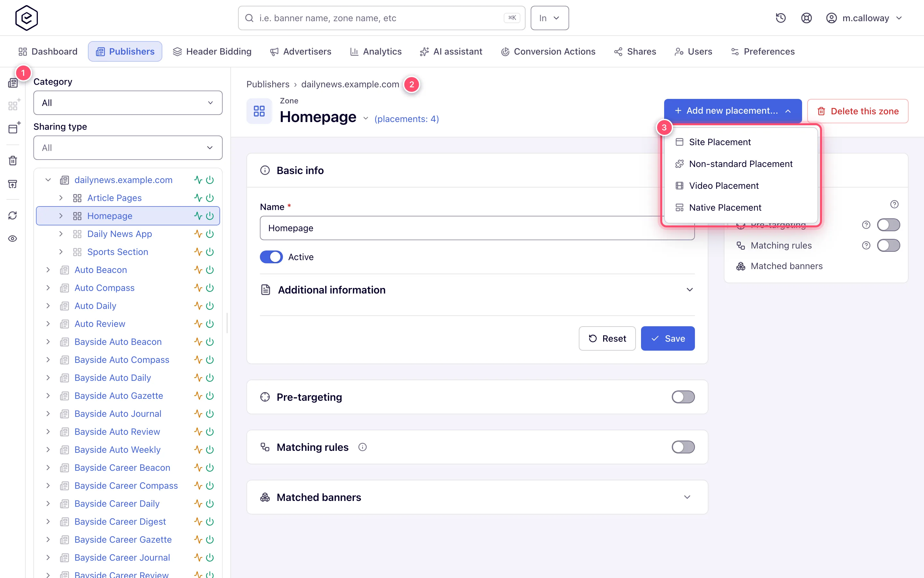Click the refresh icon in left sidebar
Screen dimensions: 924x578
coord(13,215)
